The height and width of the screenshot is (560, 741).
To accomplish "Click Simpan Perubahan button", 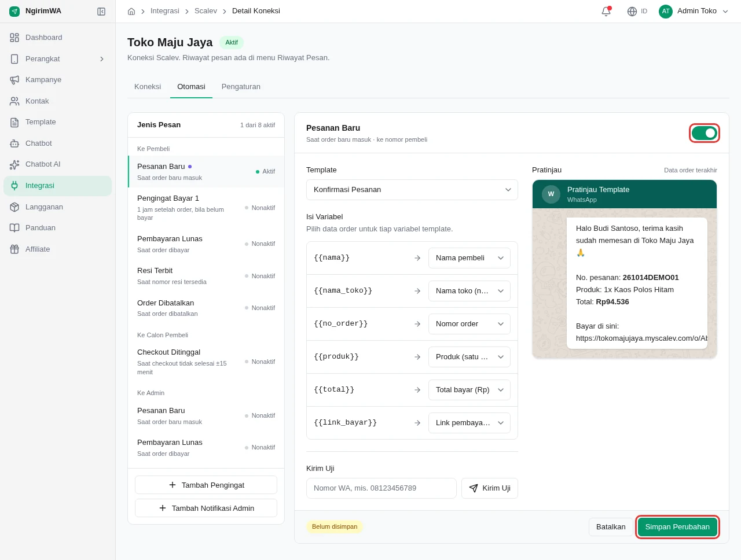I will point(677,527).
